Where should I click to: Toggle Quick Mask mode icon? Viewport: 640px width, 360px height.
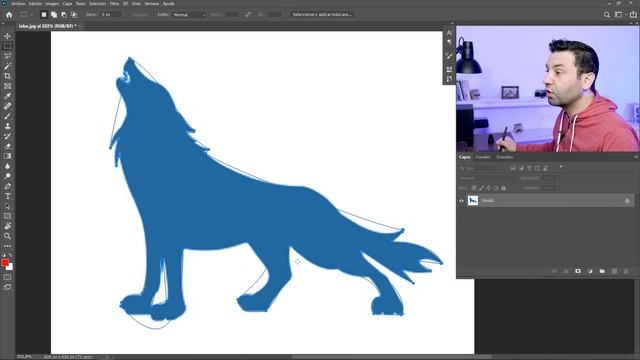coord(7,278)
